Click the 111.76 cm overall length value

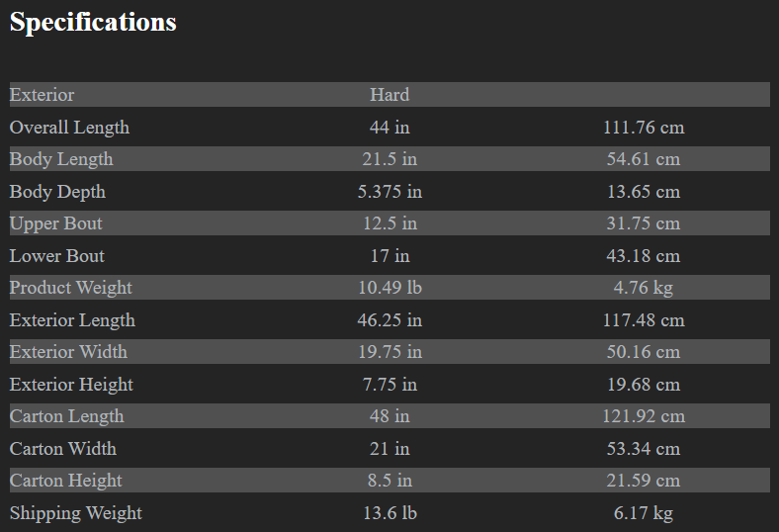click(x=644, y=128)
